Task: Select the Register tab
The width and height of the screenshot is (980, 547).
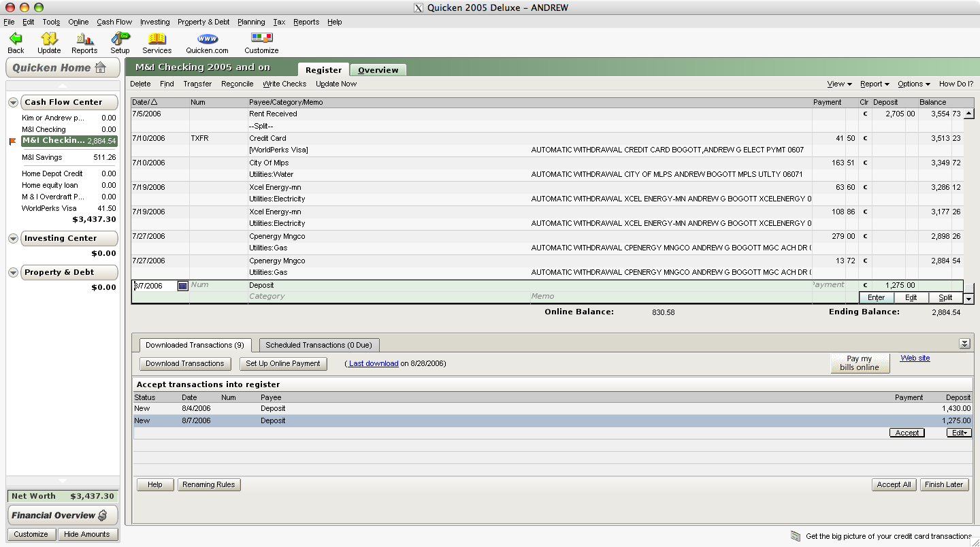Action: coord(323,69)
